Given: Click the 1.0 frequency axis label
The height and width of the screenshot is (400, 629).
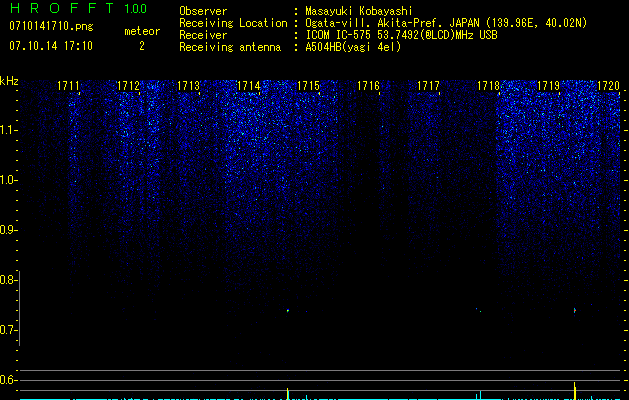Looking at the screenshot, I should point(8,180).
